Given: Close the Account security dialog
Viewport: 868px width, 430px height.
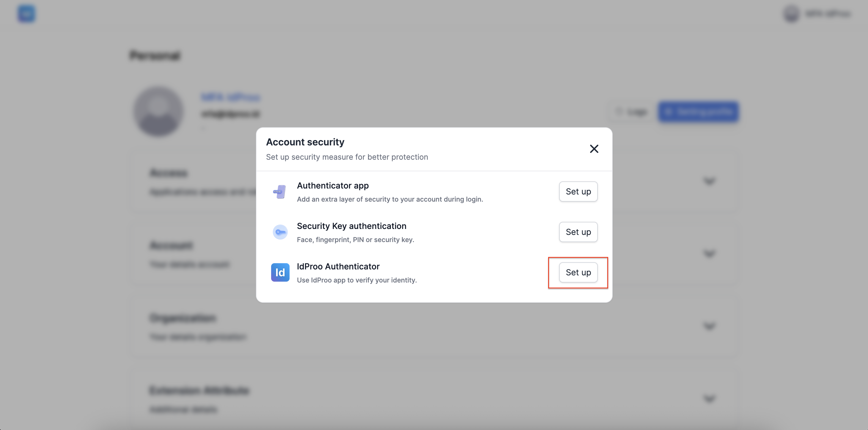Looking at the screenshot, I should 594,149.
